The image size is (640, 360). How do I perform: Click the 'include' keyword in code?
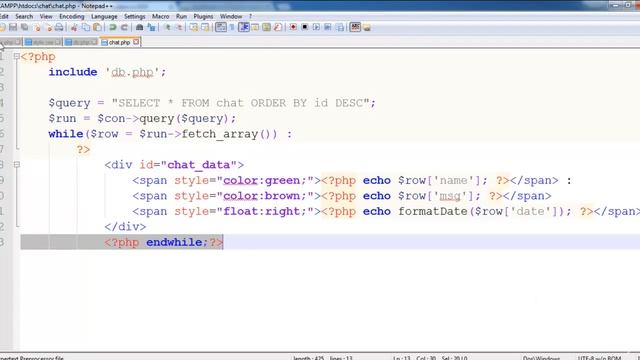[73, 72]
